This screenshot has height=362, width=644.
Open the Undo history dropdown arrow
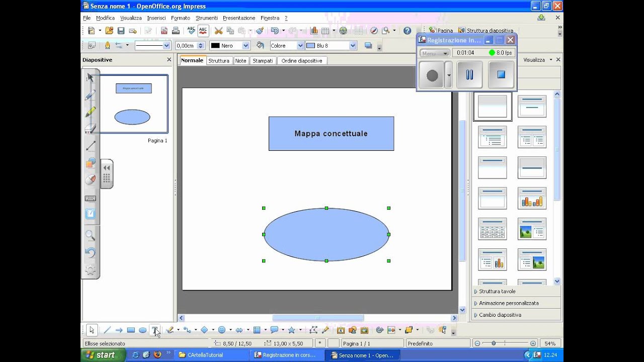[283, 31]
